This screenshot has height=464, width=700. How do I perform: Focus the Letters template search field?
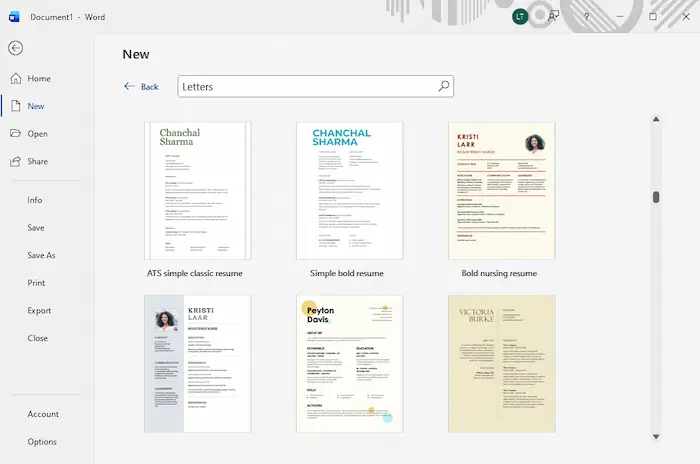coord(316,86)
